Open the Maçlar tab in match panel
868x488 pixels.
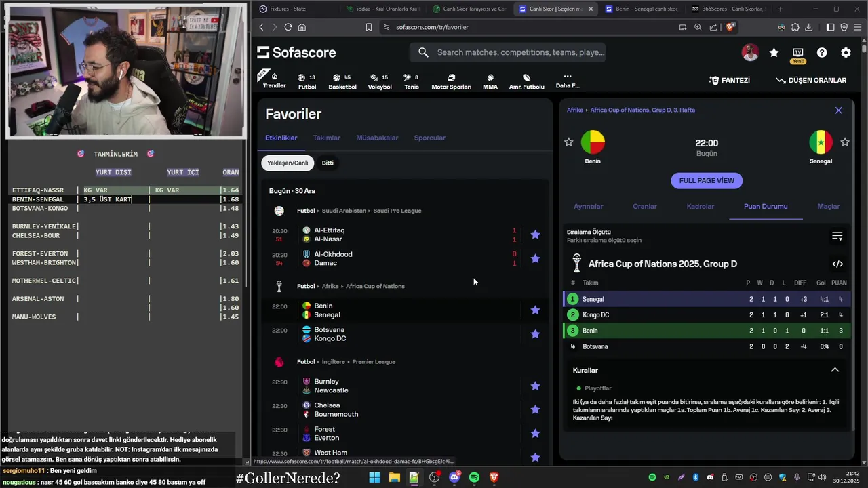click(829, 206)
